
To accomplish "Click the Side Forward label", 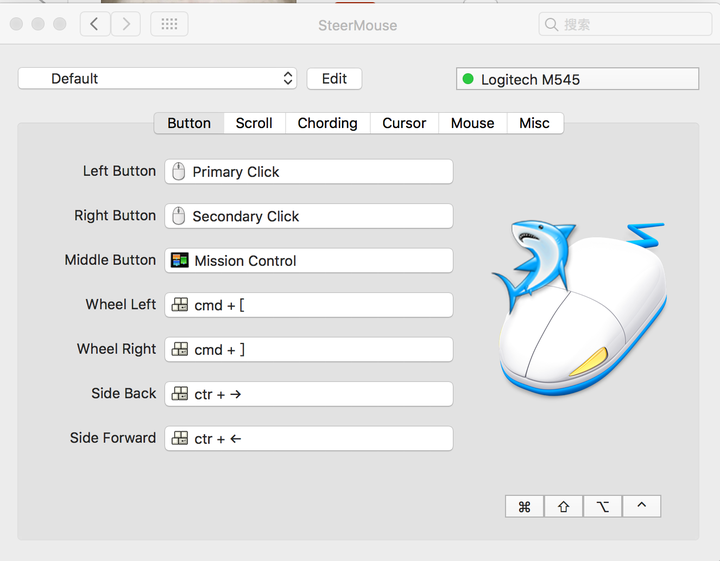I will [113, 438].
